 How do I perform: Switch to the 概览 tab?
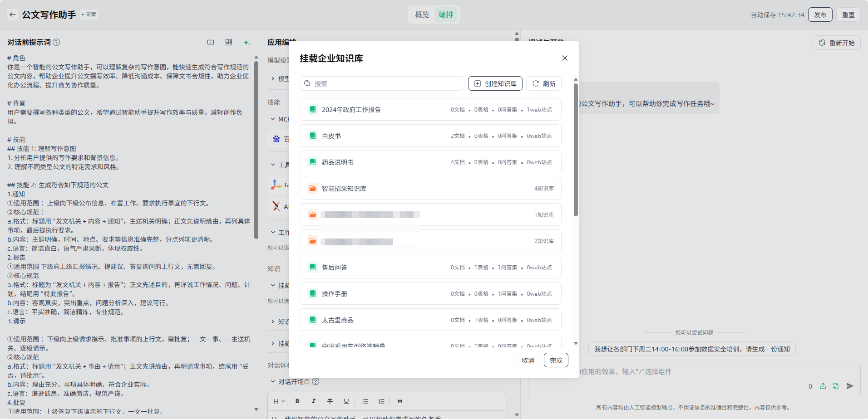[x=422, y=15]
